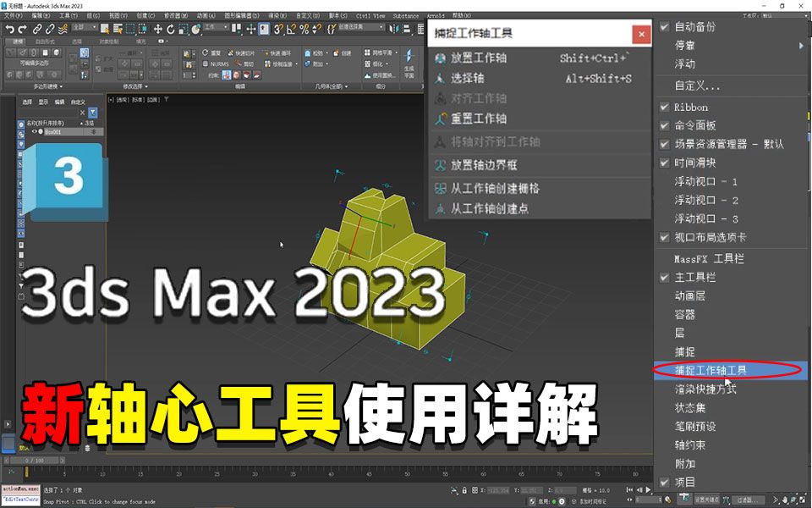The height and width of the screenshot is (508, 812).
Task: Toggle the 时间滑块 checked entry
Action: [665, 163]
